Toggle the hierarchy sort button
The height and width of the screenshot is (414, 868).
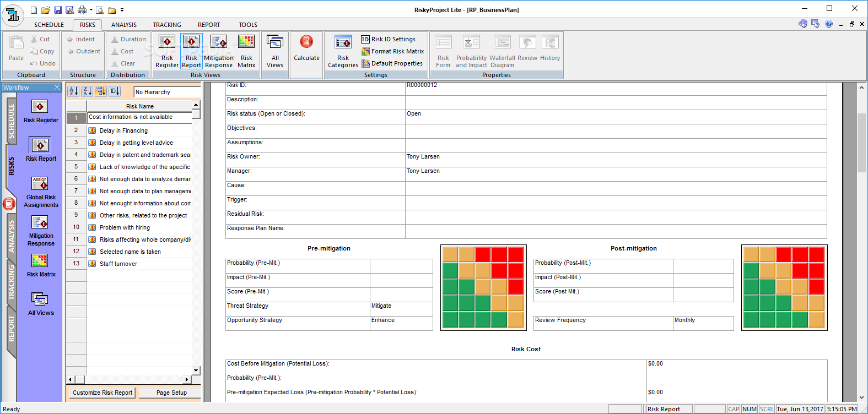click(101, 91)
